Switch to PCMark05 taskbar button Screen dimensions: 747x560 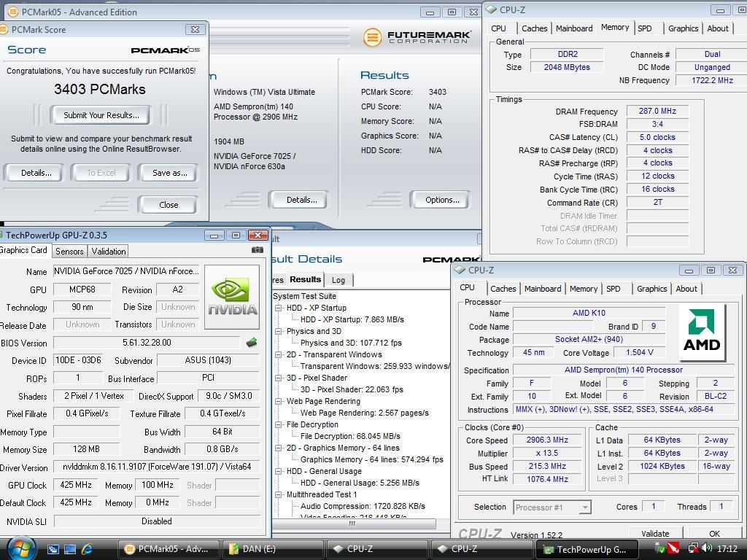pyautogui.click(x=169, y=549)
